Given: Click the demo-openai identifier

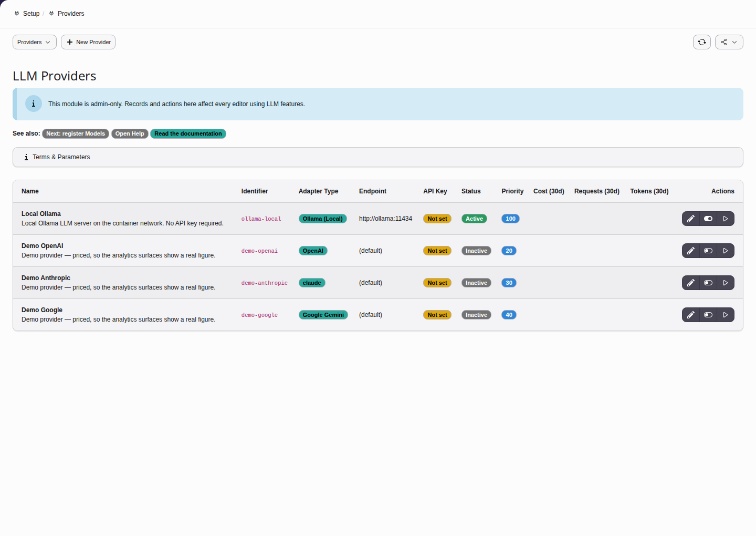Looking at the screenshot, I should 259,251.
